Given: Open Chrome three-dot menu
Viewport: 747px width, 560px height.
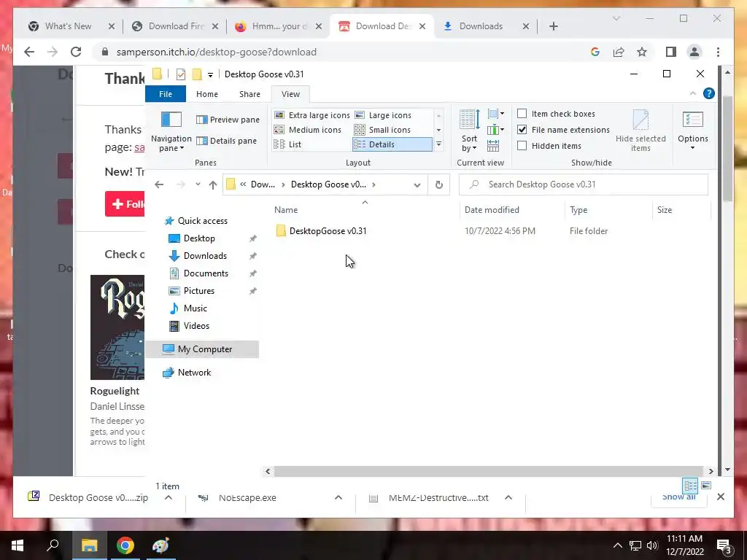Looking at the screenshot, I should pyautogui.click(x=718, y=52).
